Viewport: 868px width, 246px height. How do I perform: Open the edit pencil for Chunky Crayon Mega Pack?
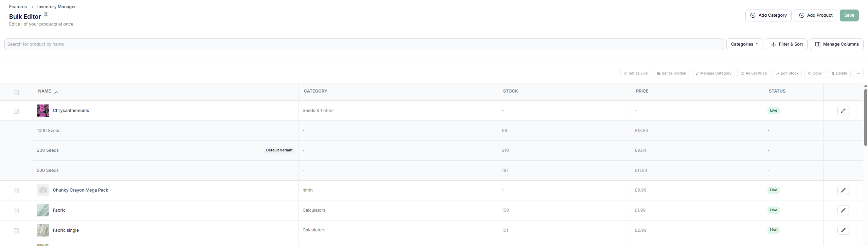[843, 190]
